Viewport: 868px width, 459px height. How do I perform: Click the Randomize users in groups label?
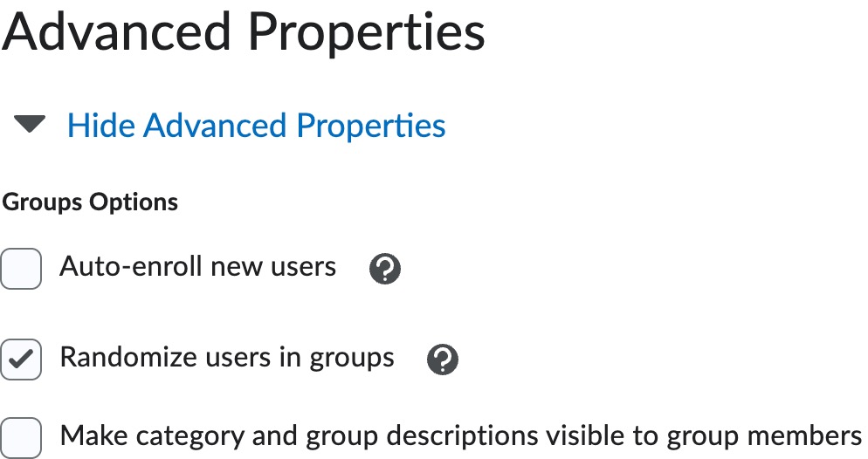(226, 358)
